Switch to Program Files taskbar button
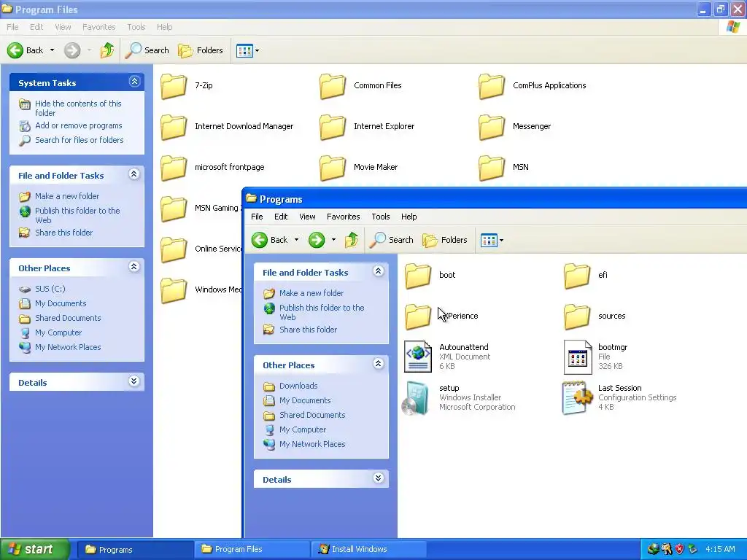The height and width of the screenshot is (560, 747). point(252,550)
